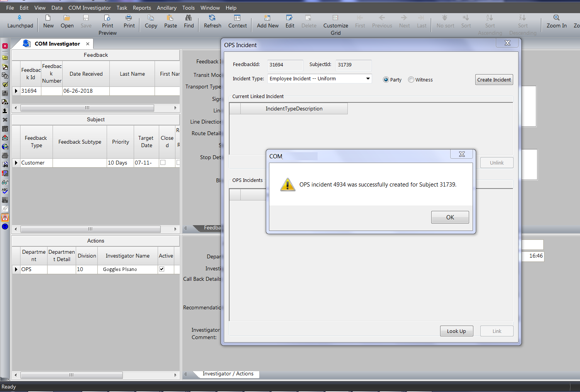580x392 pixels.
Task: Click the Zoom In toolbar icon
Action: coord(556,21)
